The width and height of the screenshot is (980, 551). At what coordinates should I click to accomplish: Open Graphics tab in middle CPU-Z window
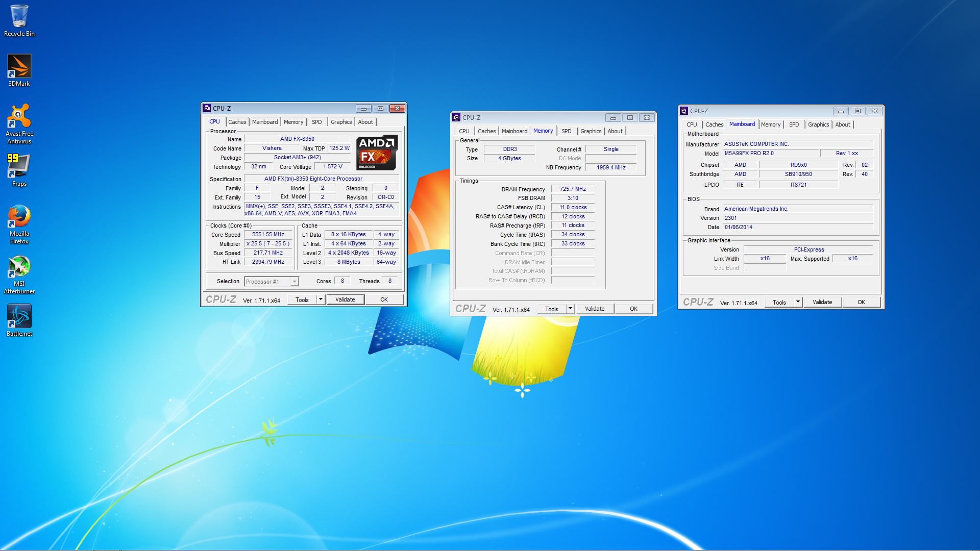[591, 131]
